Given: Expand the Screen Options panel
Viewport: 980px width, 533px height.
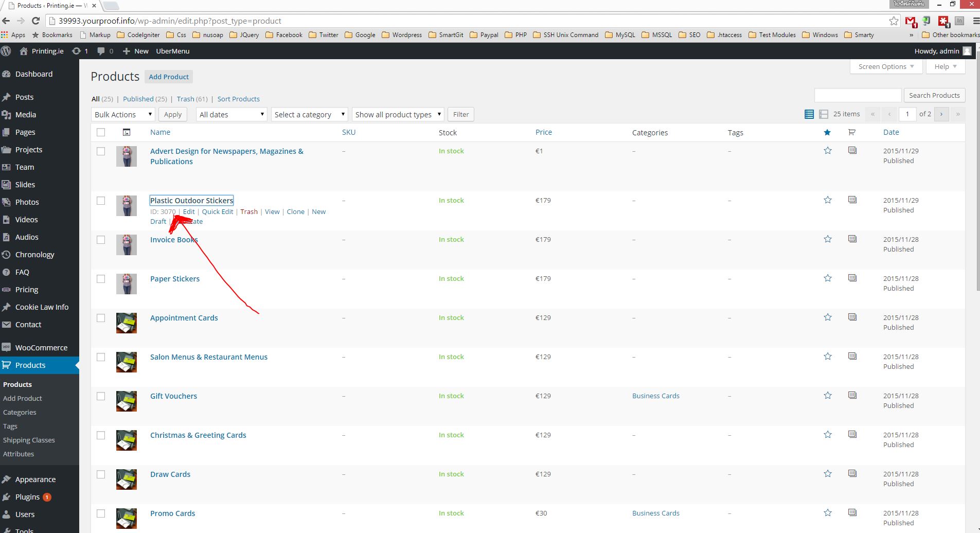Looking at the screenshot, I should [886, 66].
